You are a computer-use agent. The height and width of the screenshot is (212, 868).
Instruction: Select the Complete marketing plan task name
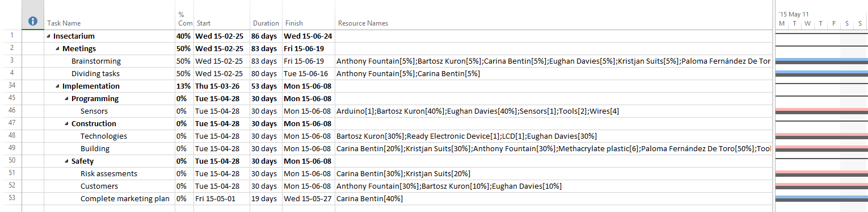coord(125,199)
